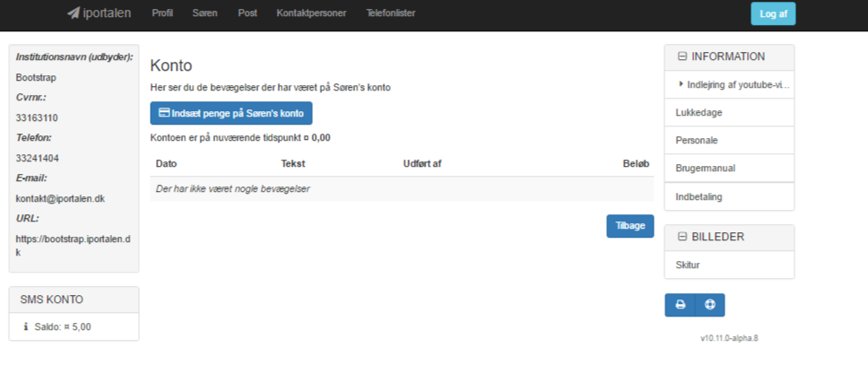Click the INFORMATION panel heading text
Image resolution: width=868 pixels, height=374 pixels.
click(728, 57)
